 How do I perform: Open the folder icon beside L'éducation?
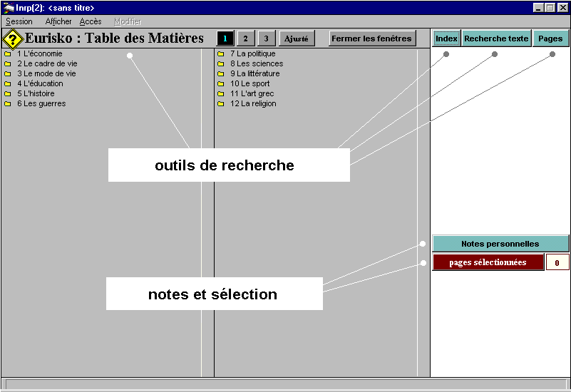pos(8,83)
